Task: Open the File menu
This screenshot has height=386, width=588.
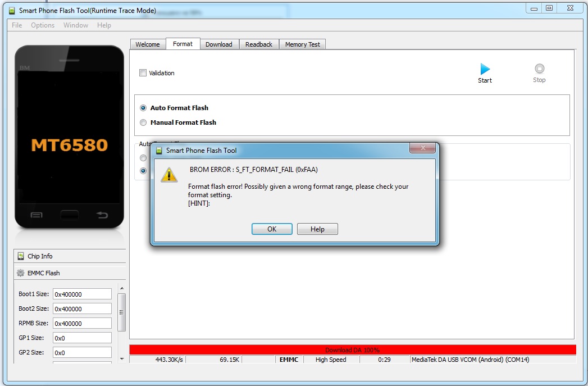Action: [17, 25]
